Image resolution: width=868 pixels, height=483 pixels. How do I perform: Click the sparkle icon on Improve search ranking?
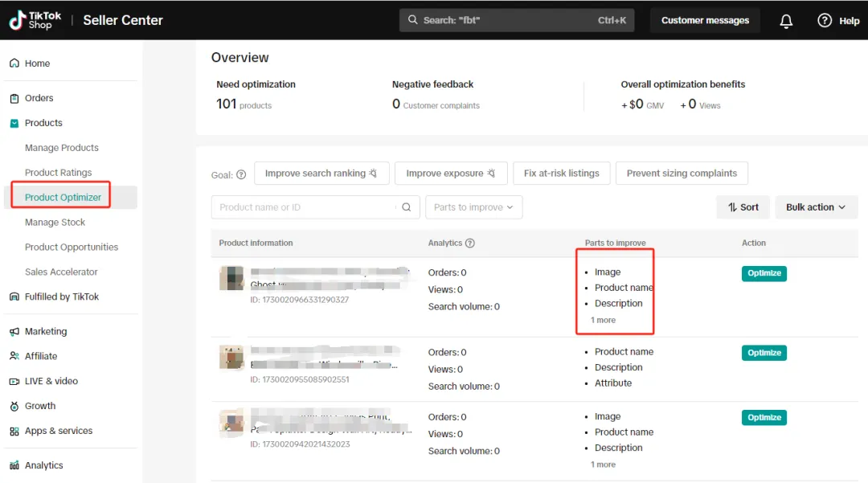click(374, 173)
